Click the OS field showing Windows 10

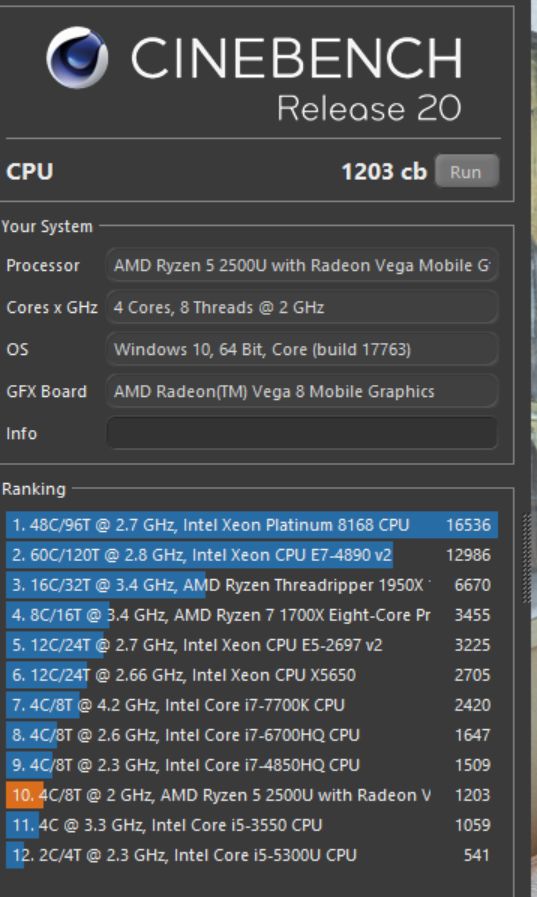[x=302, y=349]
